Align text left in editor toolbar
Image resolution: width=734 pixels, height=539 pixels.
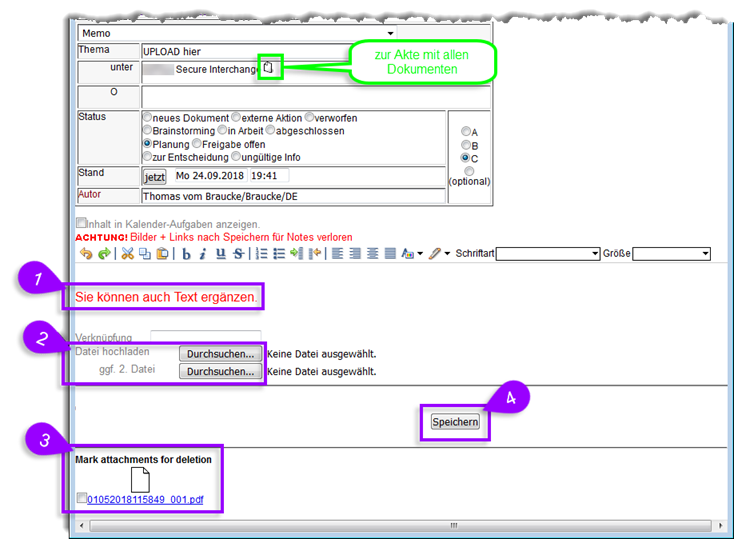coord(339,254)
